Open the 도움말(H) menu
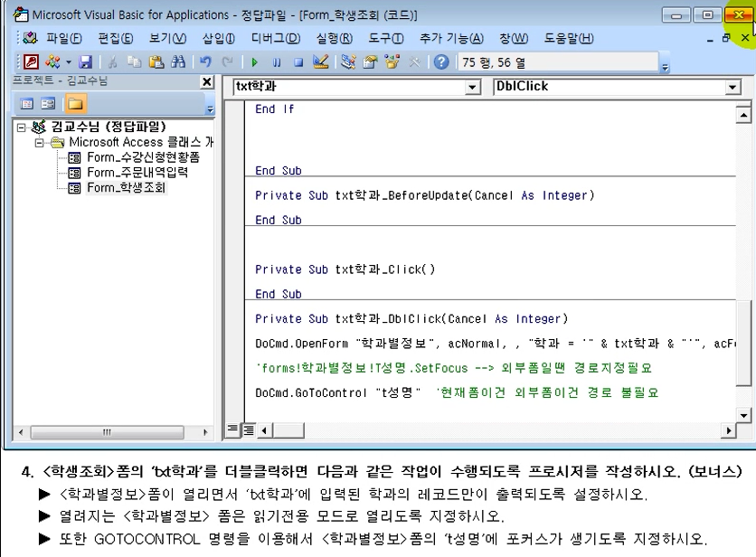This screenshot has width=756, height=557. [569, 38]
